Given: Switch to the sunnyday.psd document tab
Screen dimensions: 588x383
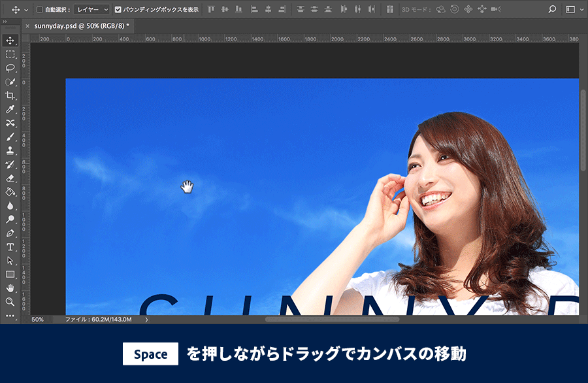Looking at the screenshot, I should click(x=82, y=26).
